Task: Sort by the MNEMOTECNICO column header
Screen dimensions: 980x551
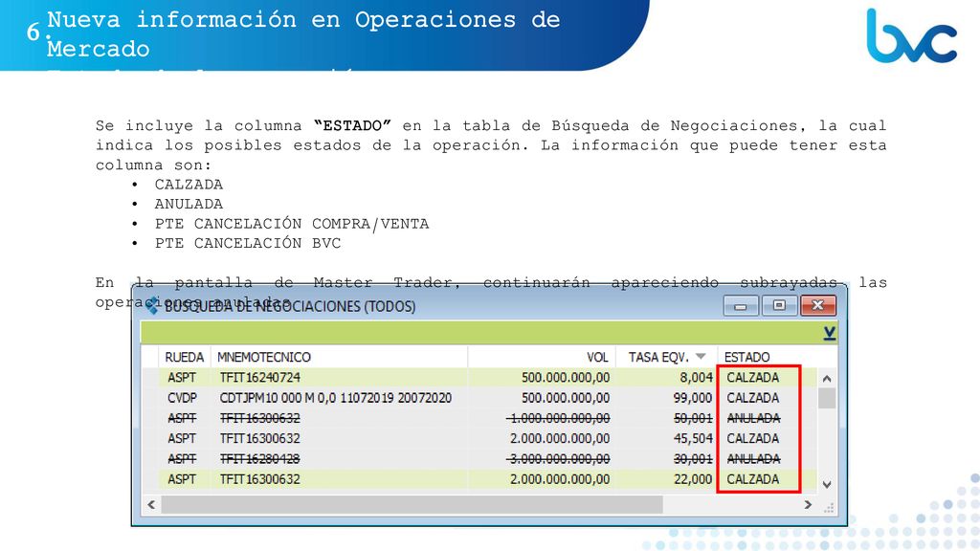Action: coord(264,358)
